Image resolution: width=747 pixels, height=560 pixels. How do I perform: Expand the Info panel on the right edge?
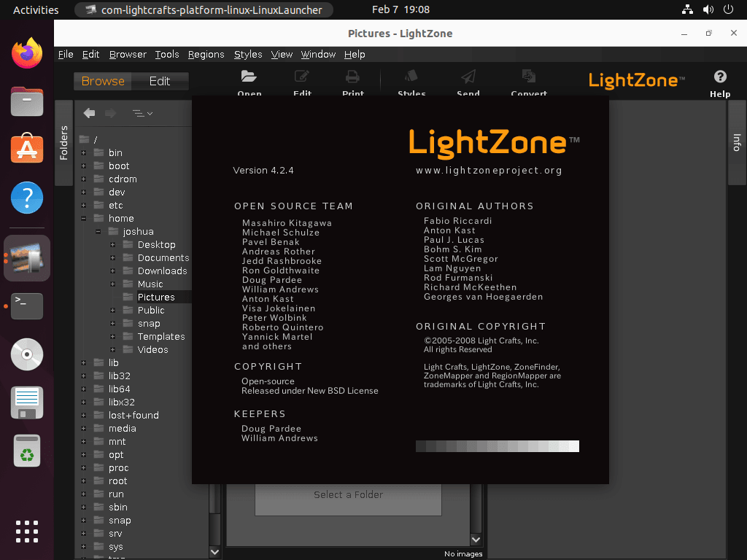[x=738, y=142]
